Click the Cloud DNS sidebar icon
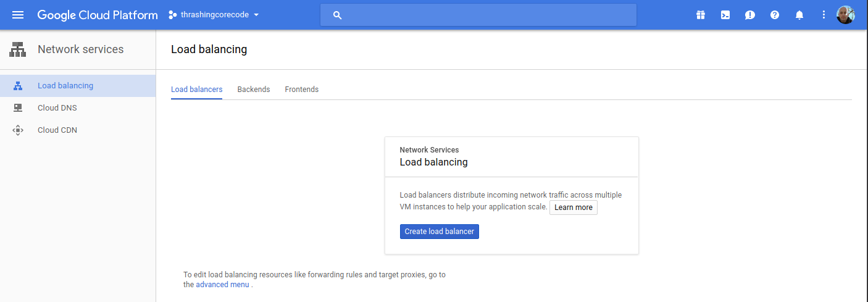This screenshot has height=302, width=868. [x=18, y=108]
